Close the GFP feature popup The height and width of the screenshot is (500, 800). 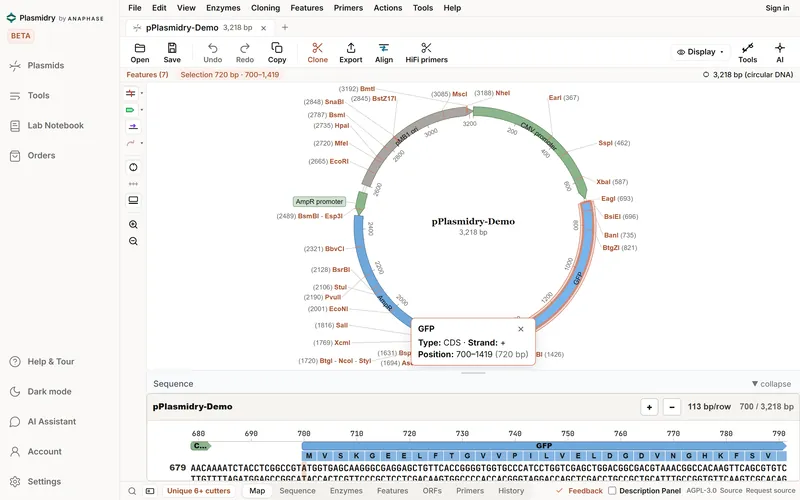(520, 329)
